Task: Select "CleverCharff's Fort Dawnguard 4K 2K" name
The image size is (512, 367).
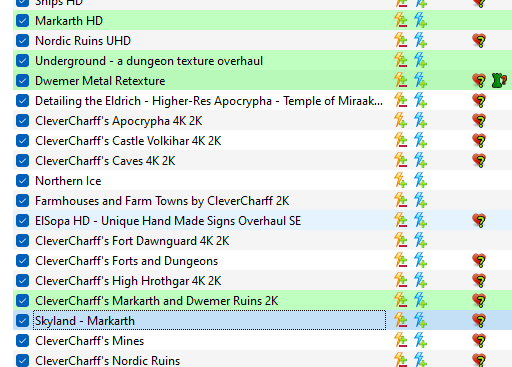Action: pyautogui.click(x=132, y=241)
